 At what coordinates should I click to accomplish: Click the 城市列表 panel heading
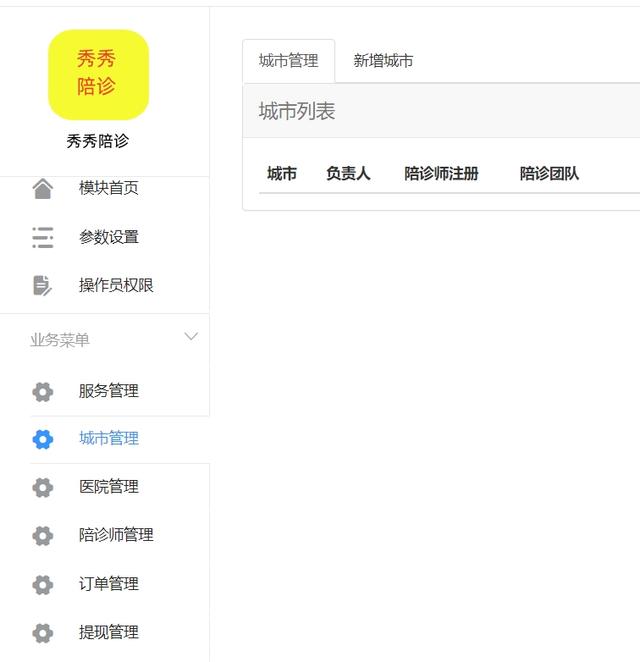pos(297,112)
